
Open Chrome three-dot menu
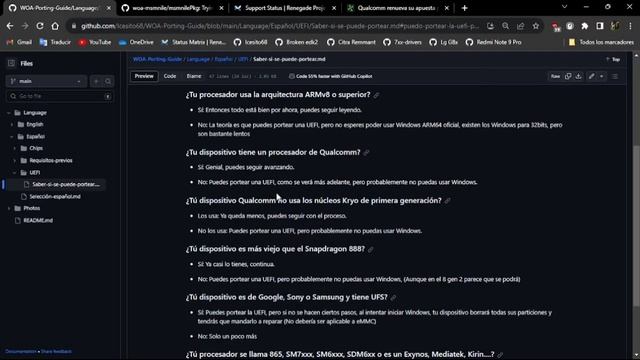point(630,26)
